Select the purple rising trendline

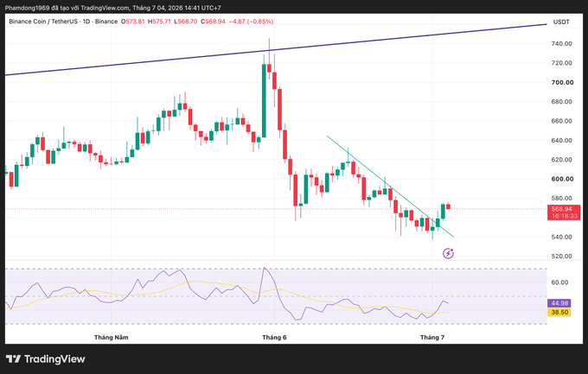[276, 50]
